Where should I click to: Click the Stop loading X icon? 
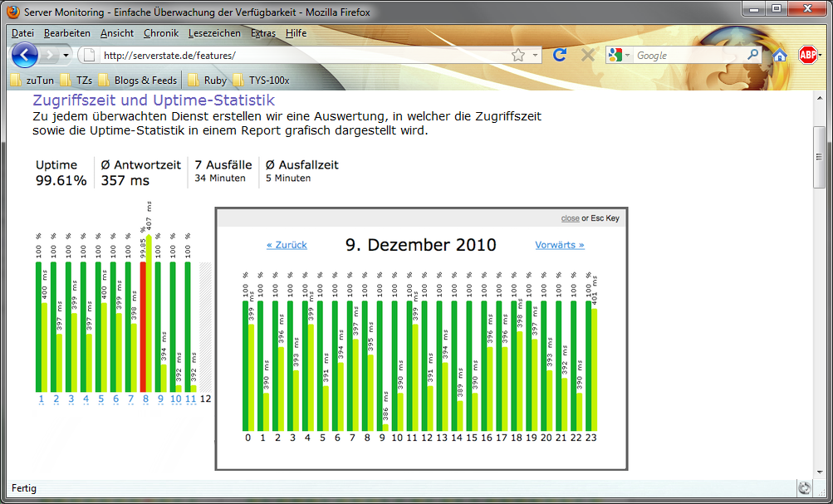coord(587,55)
